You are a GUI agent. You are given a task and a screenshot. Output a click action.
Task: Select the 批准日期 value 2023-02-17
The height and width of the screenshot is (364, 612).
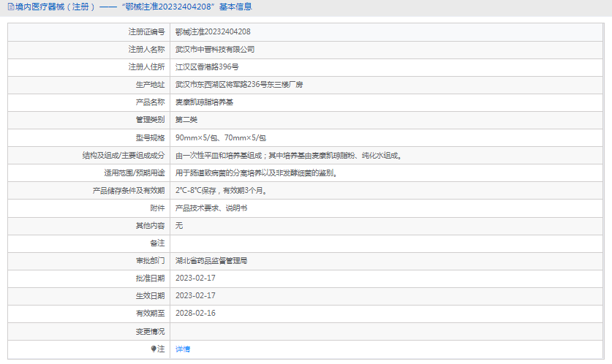[x=195, y=278]
